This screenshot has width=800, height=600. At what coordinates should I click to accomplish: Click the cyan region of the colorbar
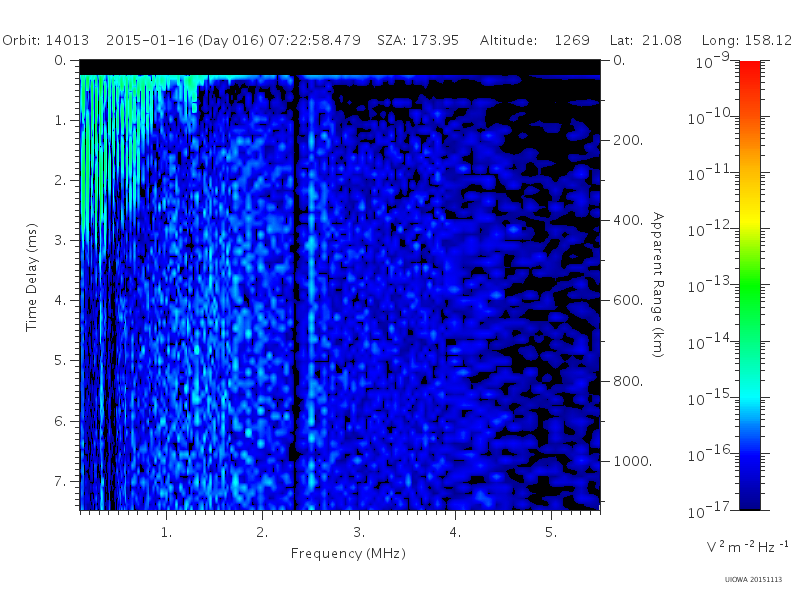pyautogui.click(x=749, y=395)
